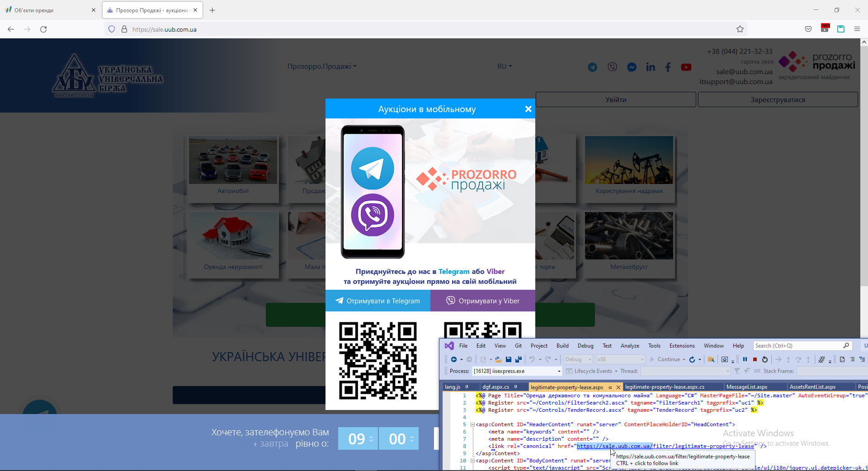Click the Увійти login button

pyautogui.click(x=616, y=100)
